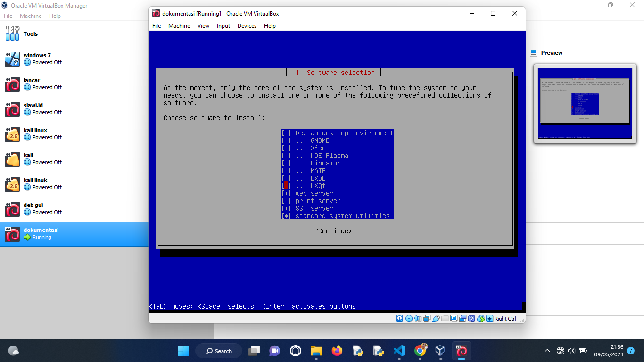
Task: Open the Chat app in the taskbar
Action: click(274, 351)
